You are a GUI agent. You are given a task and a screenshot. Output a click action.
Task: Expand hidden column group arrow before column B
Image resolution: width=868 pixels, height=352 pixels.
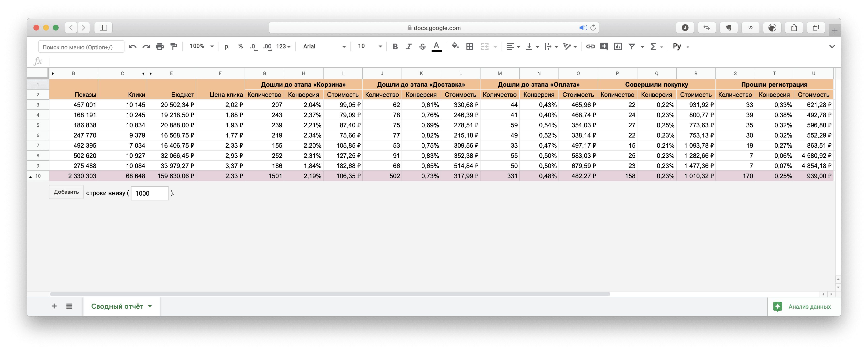tap(53, 73)
